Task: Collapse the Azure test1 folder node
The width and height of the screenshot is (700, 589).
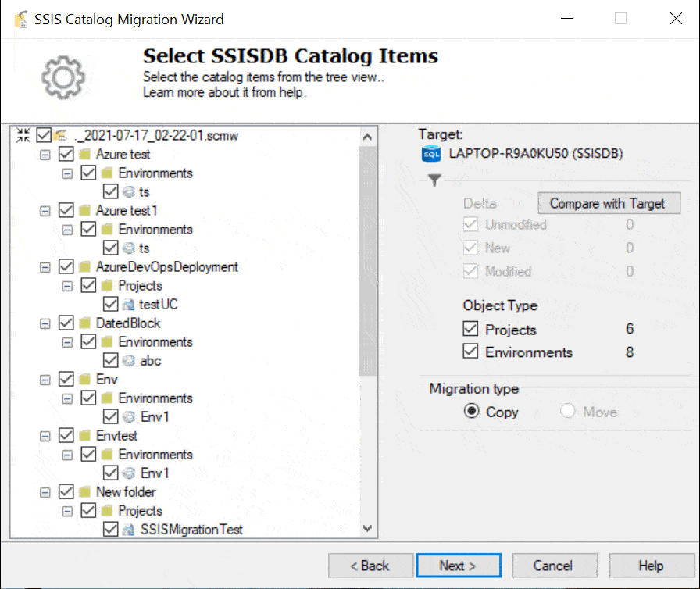Action: pos(45,211)
